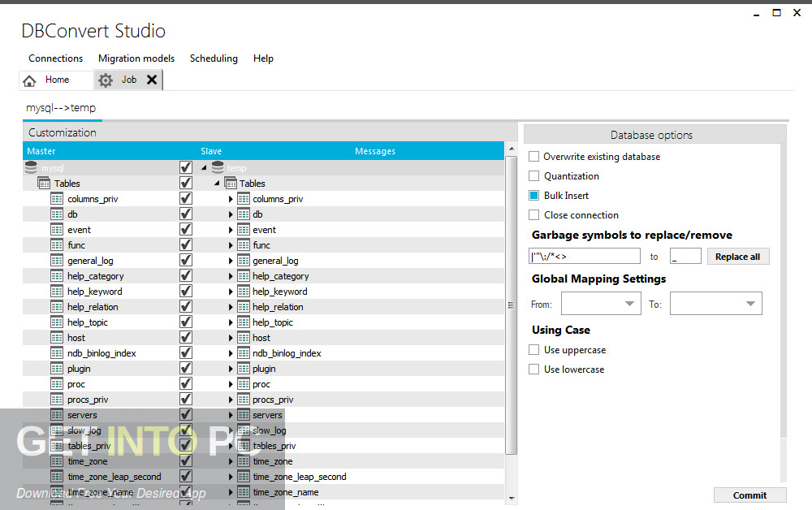Uncheck the Bulk Insert checkbox

tap(534, 195)
